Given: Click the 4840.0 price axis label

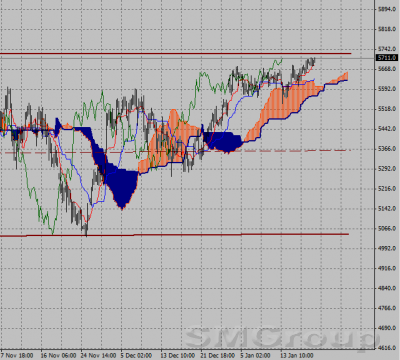Looking at the screenshot, I should (387, 288).
